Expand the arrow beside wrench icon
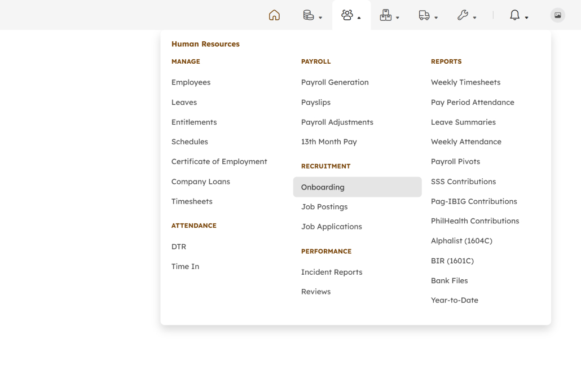This screenshot has height=392, width=581. (474, 17)
